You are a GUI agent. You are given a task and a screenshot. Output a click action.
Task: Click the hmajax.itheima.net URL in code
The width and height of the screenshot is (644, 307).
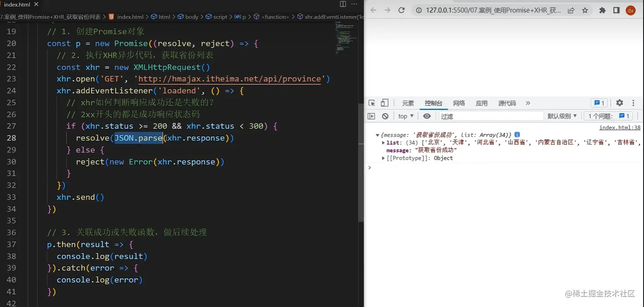pos(230,79)
